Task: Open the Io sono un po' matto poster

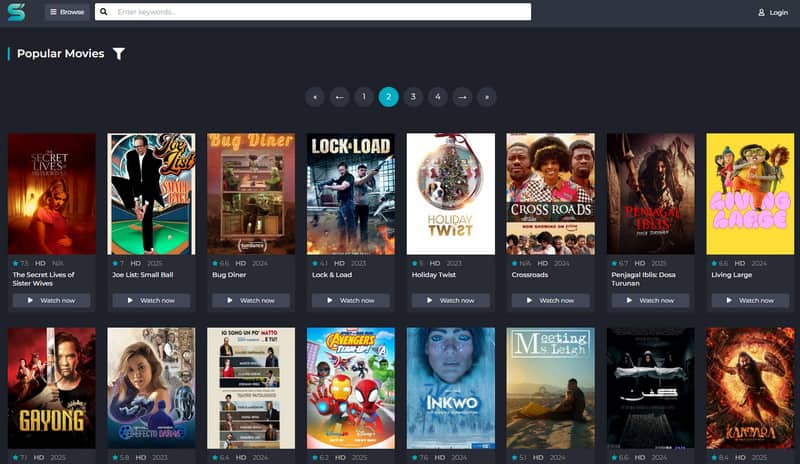Action: coord(251,388)
